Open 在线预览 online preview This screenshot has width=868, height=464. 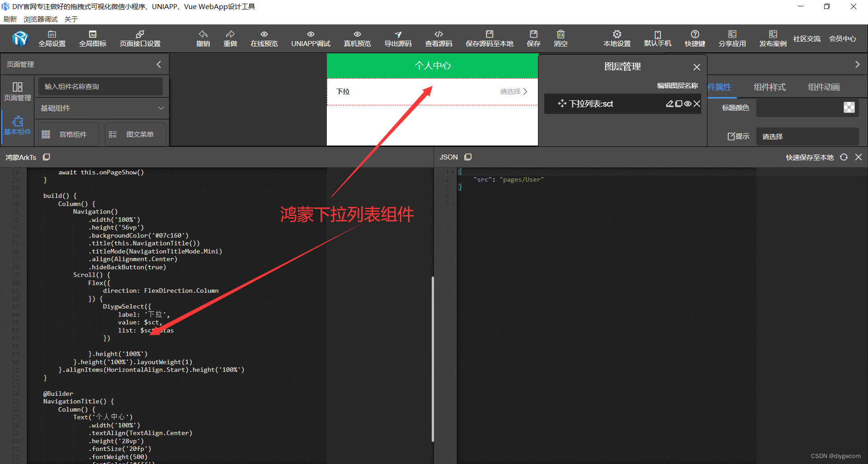pyautogui.click(x=264, y=38)
